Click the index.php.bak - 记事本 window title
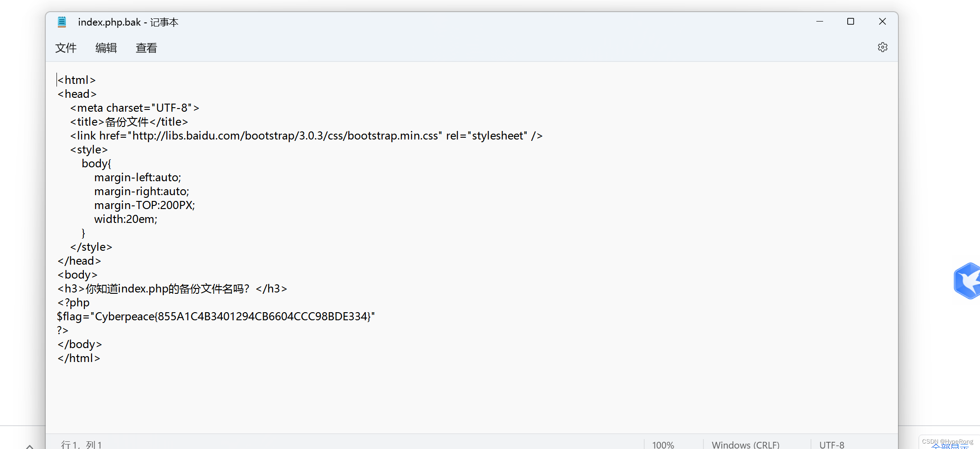The image size is (980, 449). click(128, 22)
